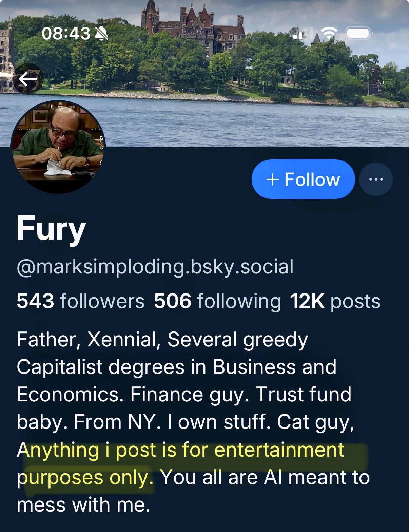Tap the Wi-Fi icon in status bar
Image resolution: width=409 pixels, height=532 pixels.
click(x=329, y=33)
